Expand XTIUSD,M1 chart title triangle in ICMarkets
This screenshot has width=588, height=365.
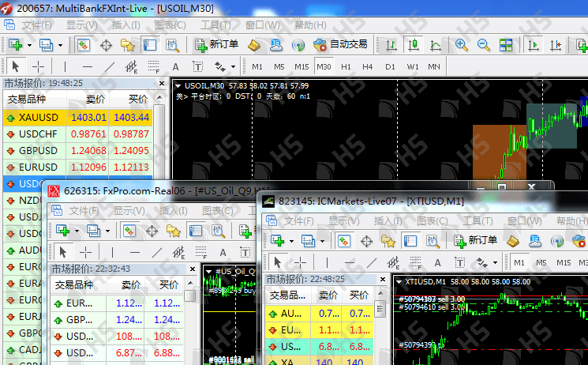point(399,282)
